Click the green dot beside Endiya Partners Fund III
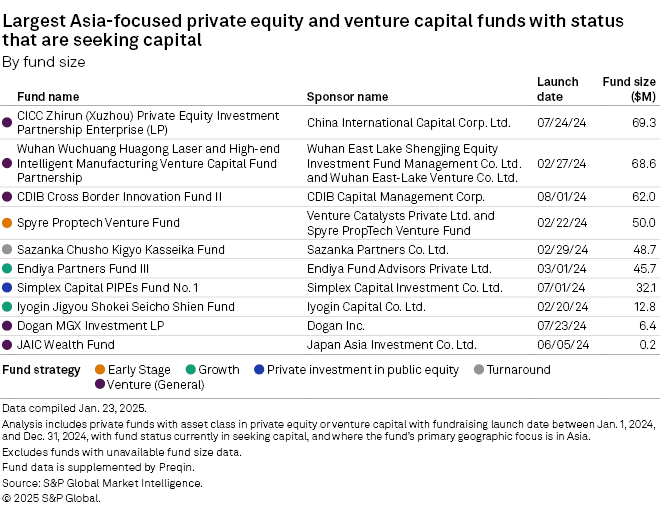Screen dimensions: 660x515 click(x=8, y=268)
